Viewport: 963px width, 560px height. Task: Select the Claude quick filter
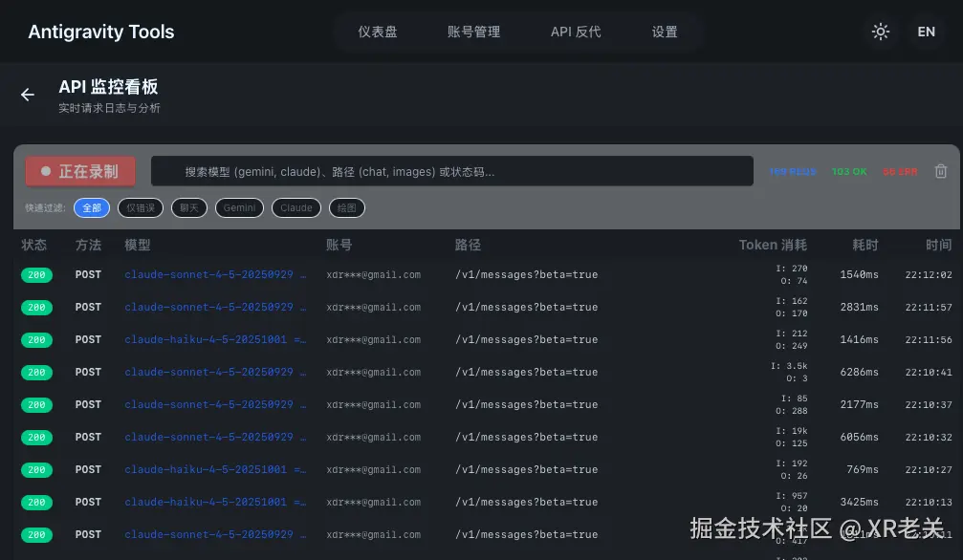(296, 207)
